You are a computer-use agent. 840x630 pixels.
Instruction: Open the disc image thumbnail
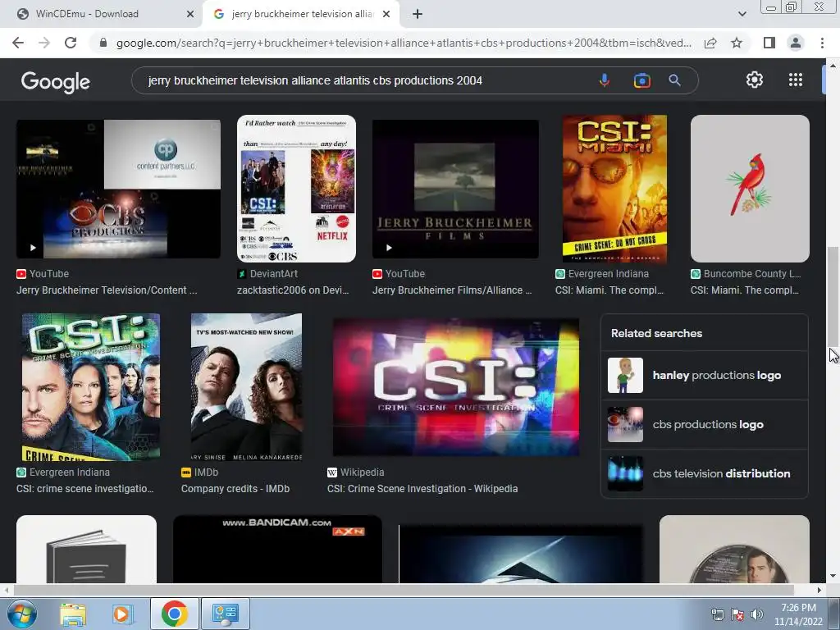pyautogui.click(x=734, y=549)
